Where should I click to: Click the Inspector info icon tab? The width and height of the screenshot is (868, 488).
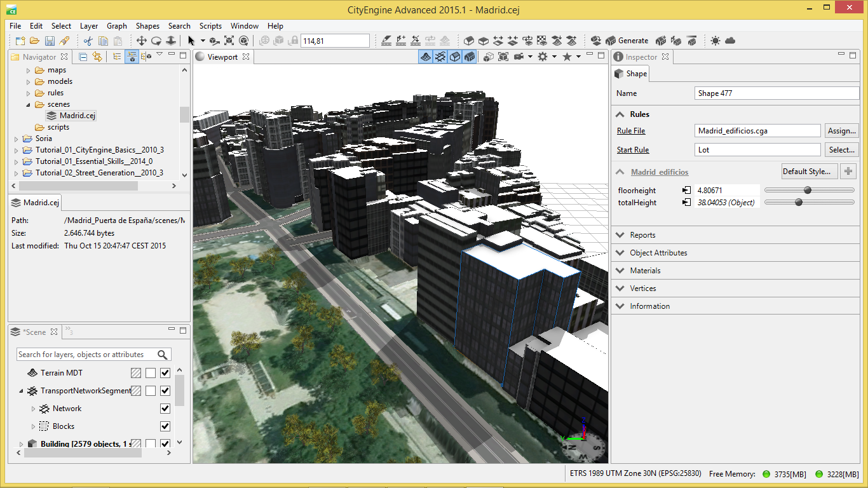tap(618, 57)
